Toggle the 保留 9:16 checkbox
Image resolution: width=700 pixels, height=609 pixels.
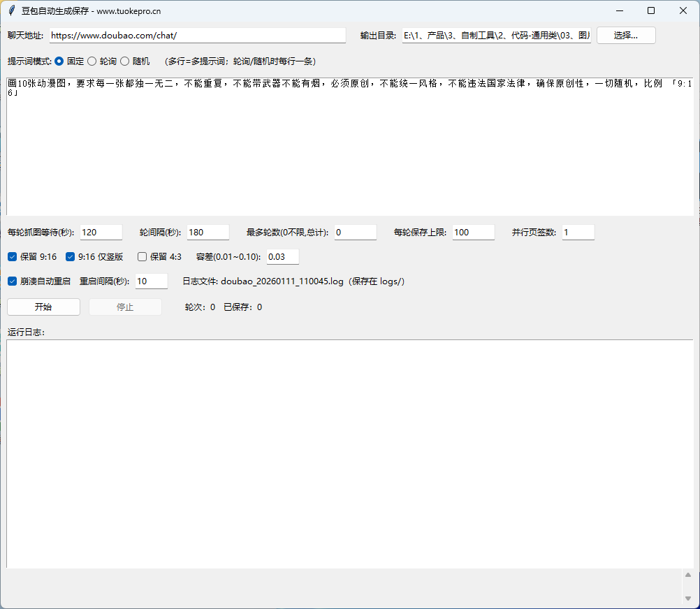pos(13,257)
